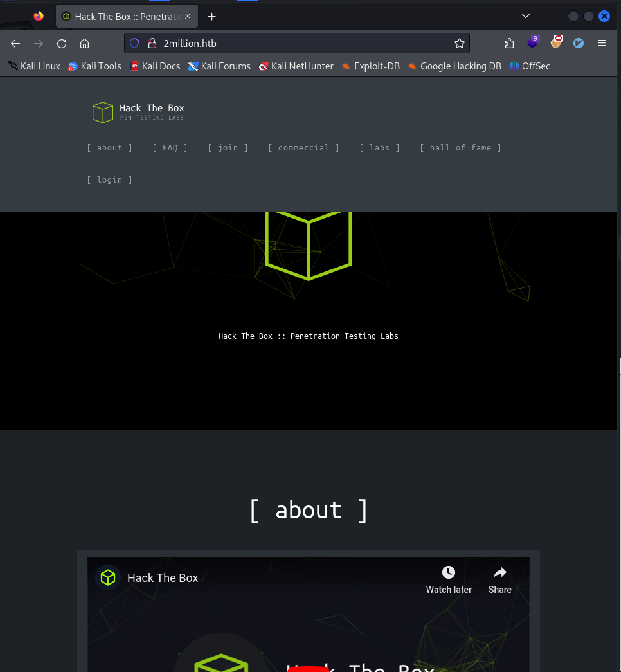
Task: Open the Kali Forums bookmark
Action: coord(219,66)
